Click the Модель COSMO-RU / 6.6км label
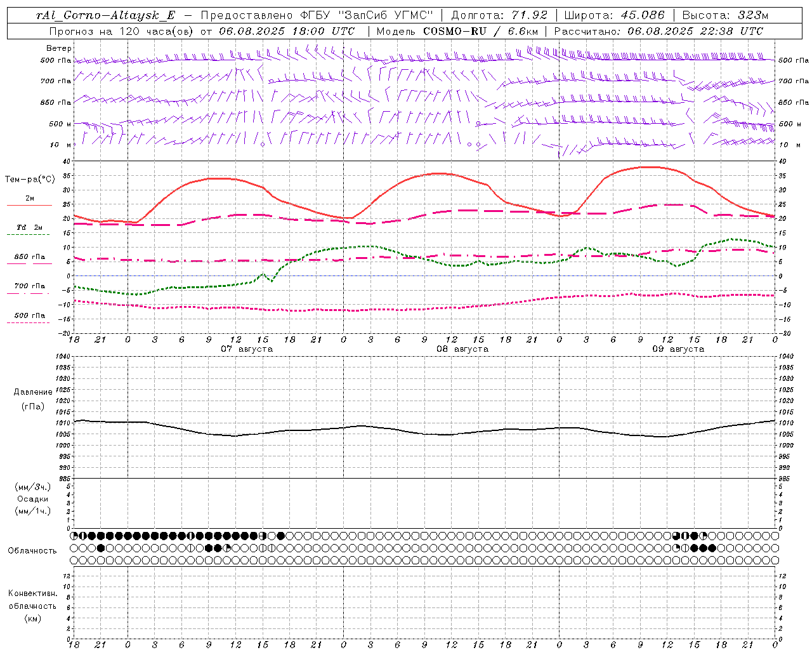This screenshot has height=650, width=812. click(457, 31)
